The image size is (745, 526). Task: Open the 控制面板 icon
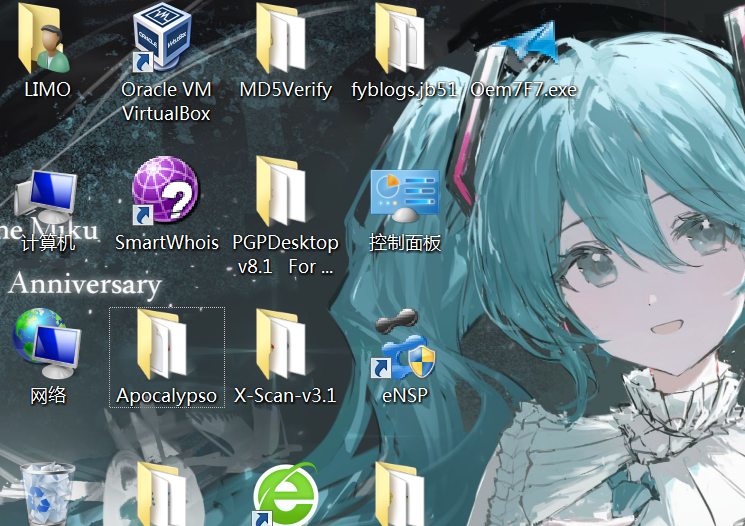coord(405,196)
